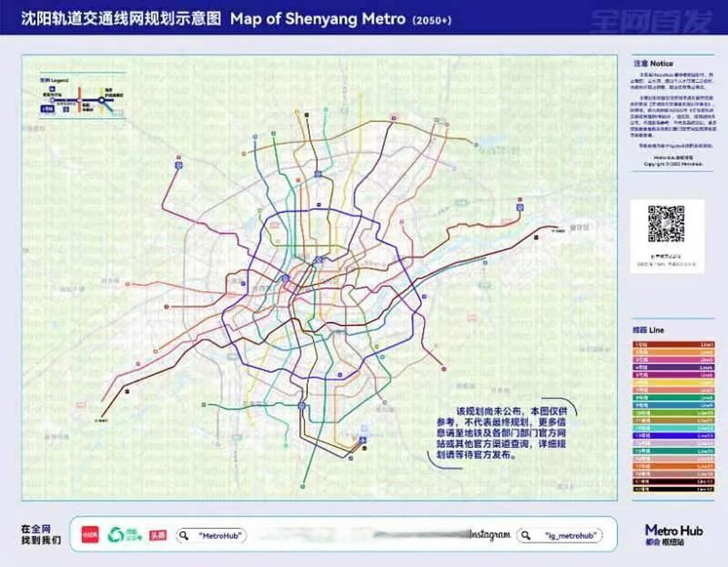Click the Line4 dark purple swatch
Screen dimensions: 728x567
coord(674,367)
